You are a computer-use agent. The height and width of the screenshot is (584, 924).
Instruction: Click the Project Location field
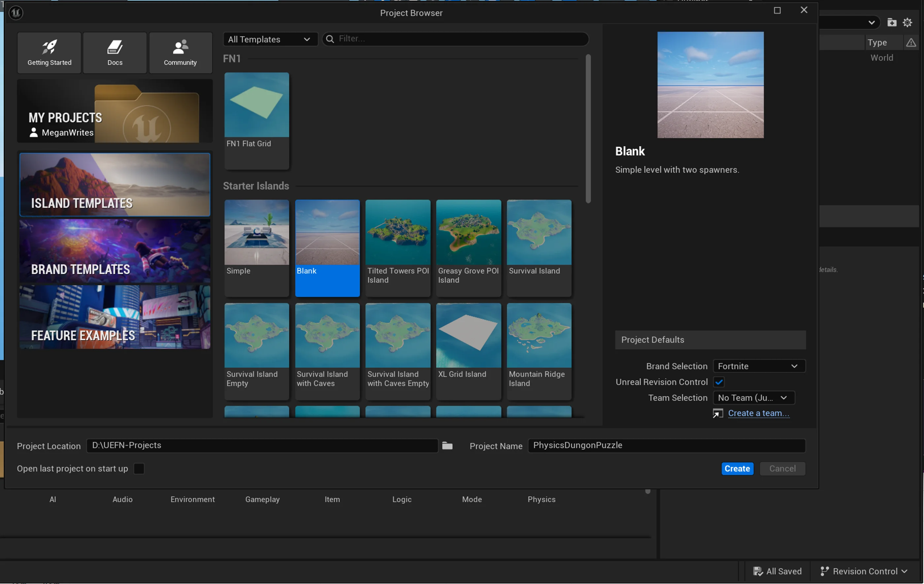tap(262, 445)
